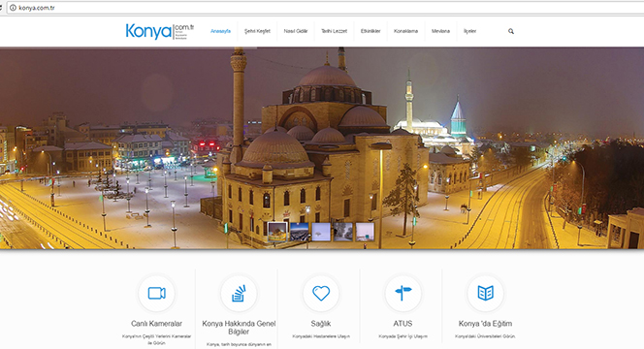Open the Etkinlikler menu item
The height and width of the screenshot is (349, 644).
[370, 31]
